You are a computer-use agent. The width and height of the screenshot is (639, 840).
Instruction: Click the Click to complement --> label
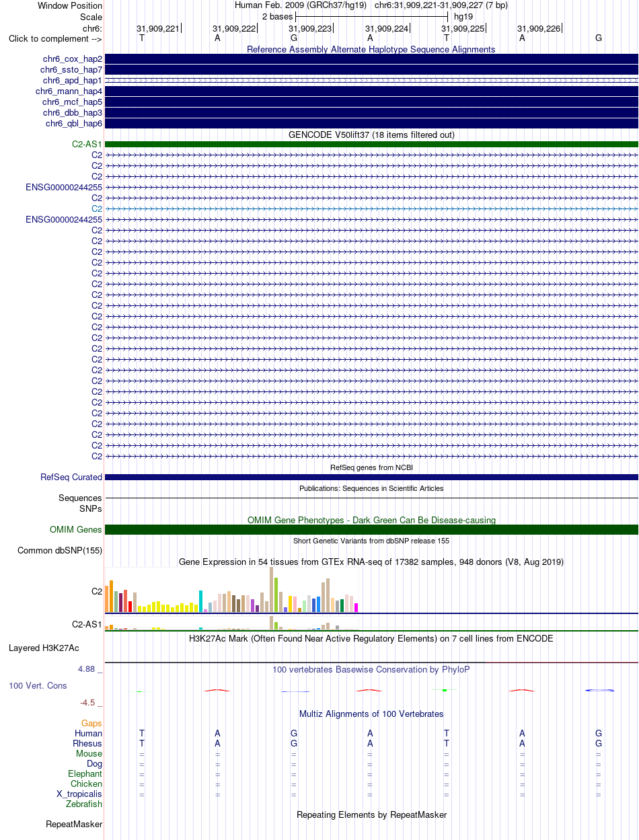click(x=55, y=39)
